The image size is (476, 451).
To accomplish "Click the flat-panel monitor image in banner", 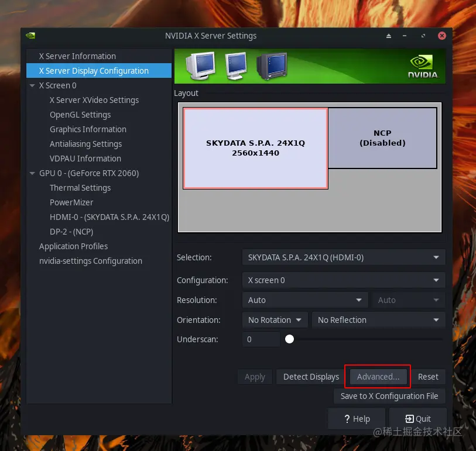I will pos(236,66).
